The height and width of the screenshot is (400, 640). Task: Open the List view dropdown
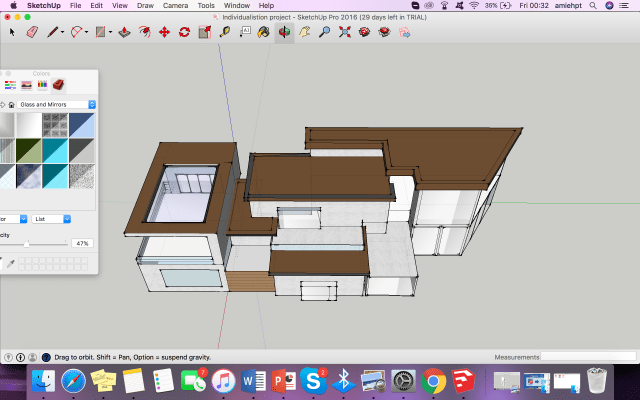tap(51, 219)
